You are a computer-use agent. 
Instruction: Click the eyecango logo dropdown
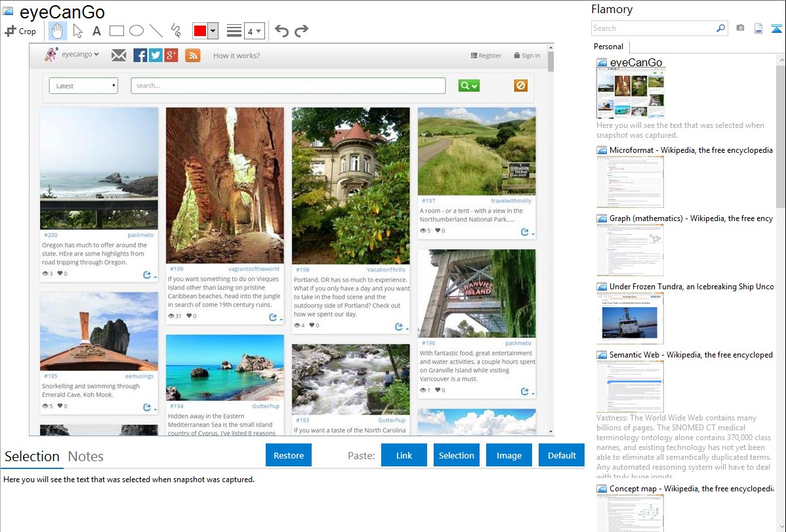coord(72,54)
